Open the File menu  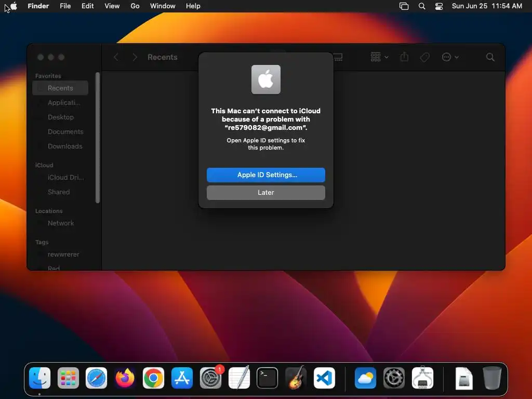(65, 6)
